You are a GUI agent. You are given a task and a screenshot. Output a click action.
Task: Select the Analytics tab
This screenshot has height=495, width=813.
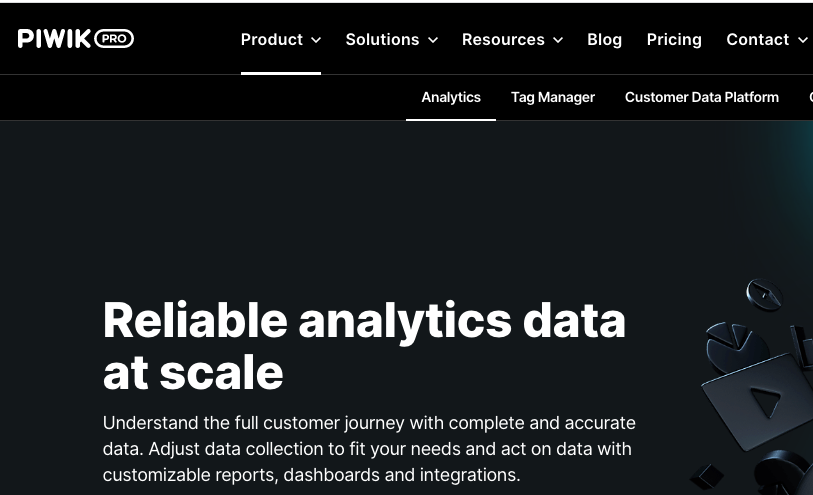point(451,97)
